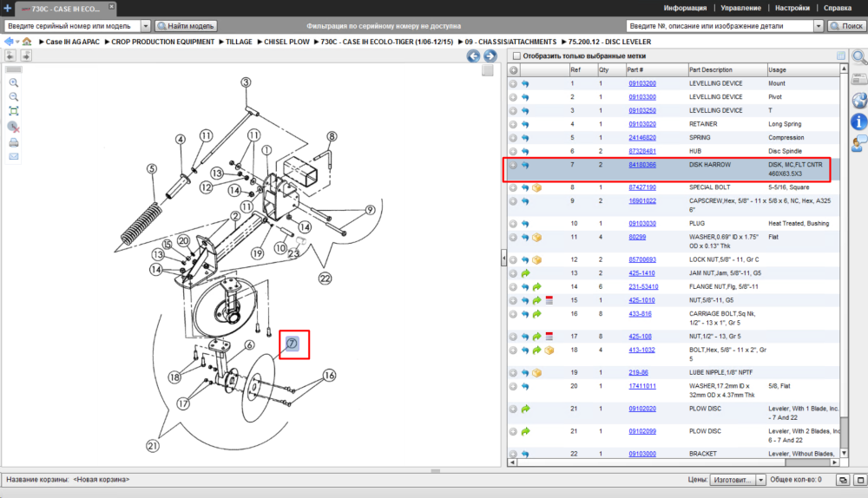Toggle add circle for BRACKET row
This screenshot has height=498, width=868.
(513, 454)
